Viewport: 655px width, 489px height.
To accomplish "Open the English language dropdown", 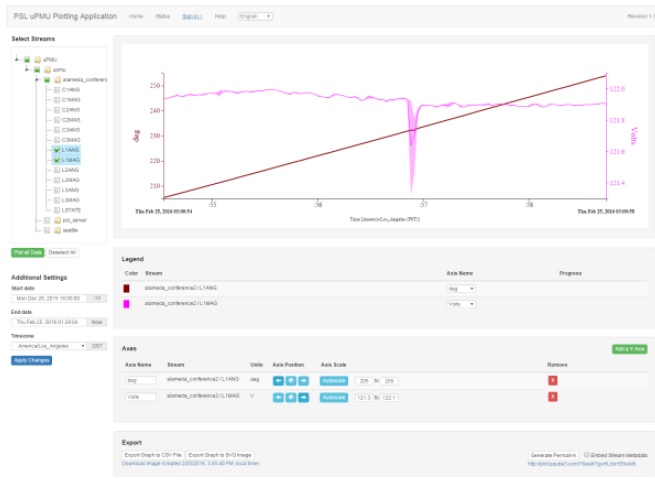I will click(255, 17).
